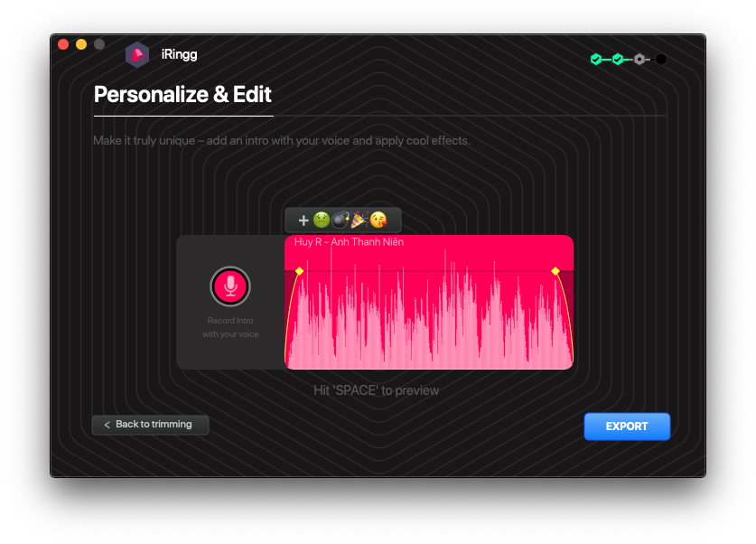
Task: Apply the party popper emoji effect
Action: point(359,220)
